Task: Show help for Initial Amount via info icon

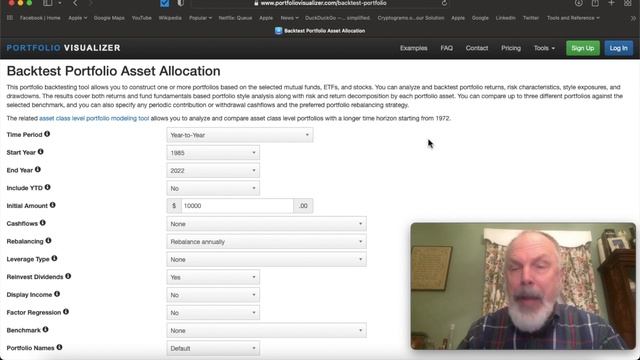Action: pos(52,205)
